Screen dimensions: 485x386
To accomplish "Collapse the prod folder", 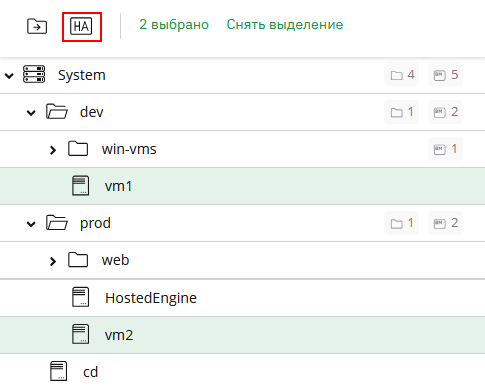I will (31, 224).
